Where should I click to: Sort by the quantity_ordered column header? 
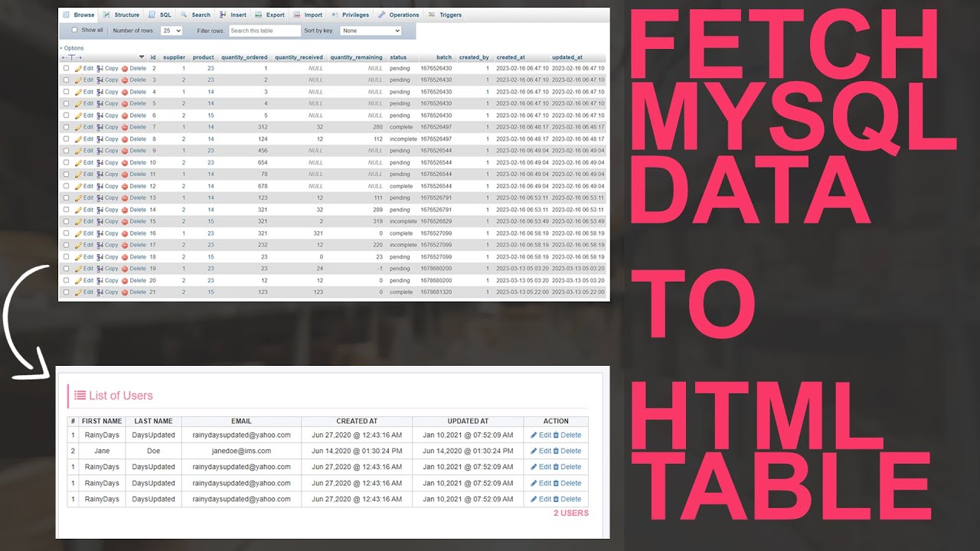pos(244,57)
